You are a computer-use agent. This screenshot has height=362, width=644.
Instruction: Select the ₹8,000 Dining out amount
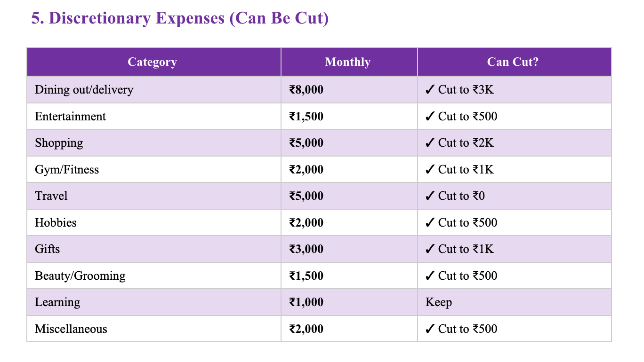coord(306,90)
